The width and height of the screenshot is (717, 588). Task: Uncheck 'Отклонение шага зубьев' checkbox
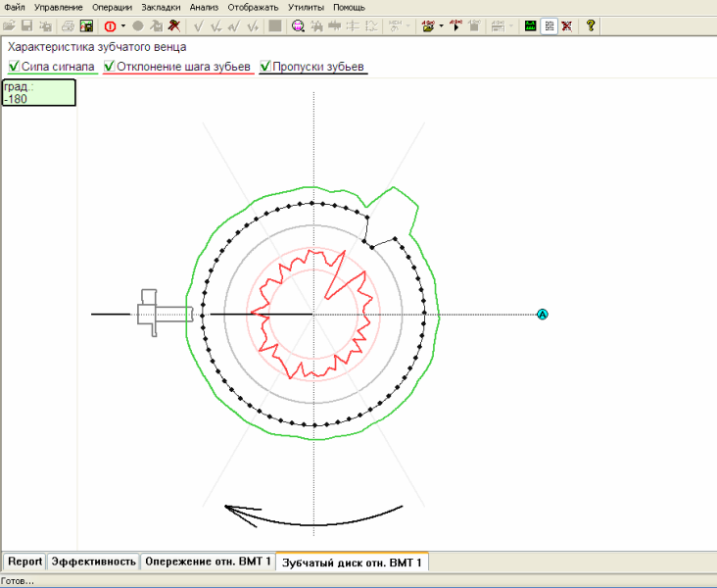coord(110,67)
